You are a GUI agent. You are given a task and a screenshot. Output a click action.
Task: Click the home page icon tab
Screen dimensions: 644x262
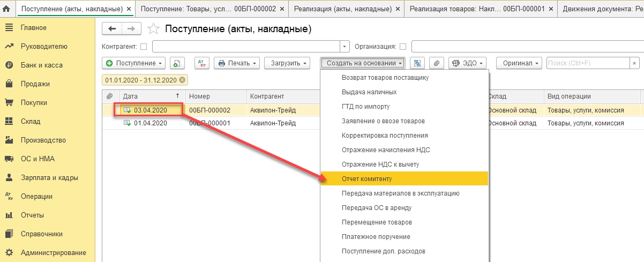(x=7, y=9)
